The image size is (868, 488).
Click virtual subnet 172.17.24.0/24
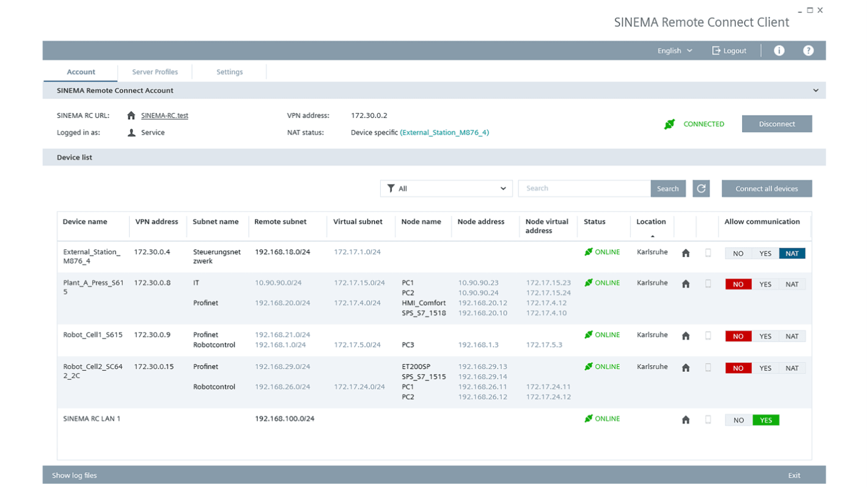[x=359, y=387]
